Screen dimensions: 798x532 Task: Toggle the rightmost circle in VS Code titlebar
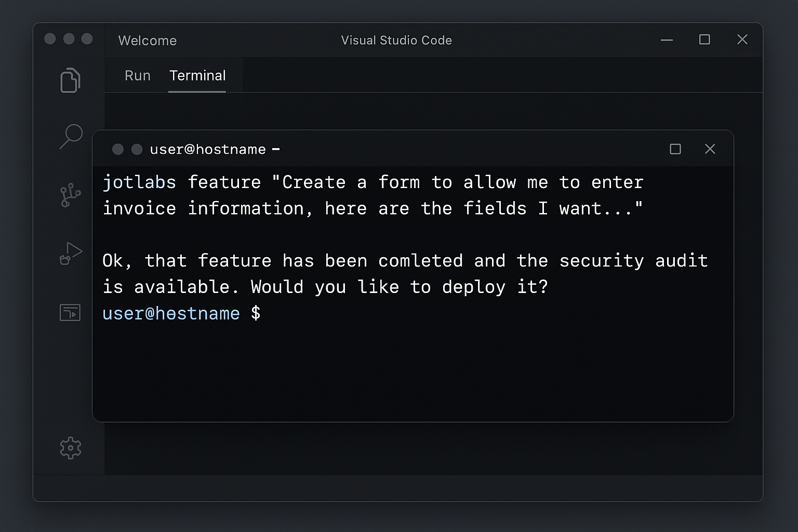(86, 38)
